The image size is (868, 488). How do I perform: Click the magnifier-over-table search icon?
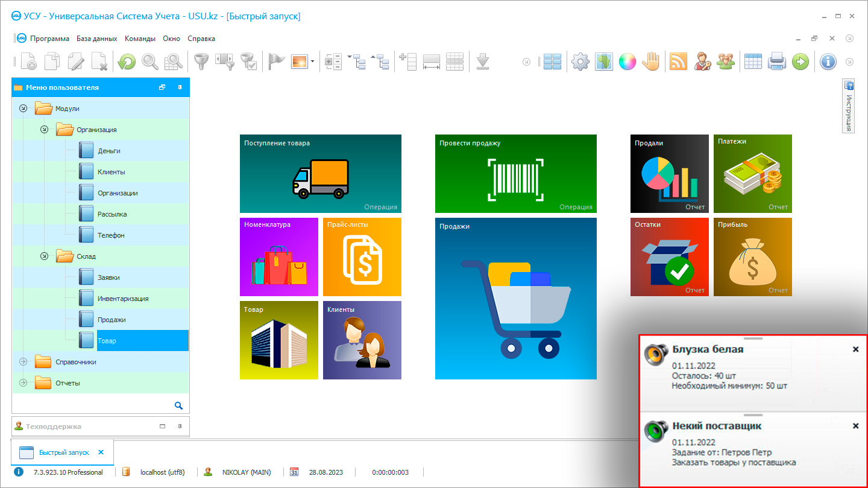[174, 62]
